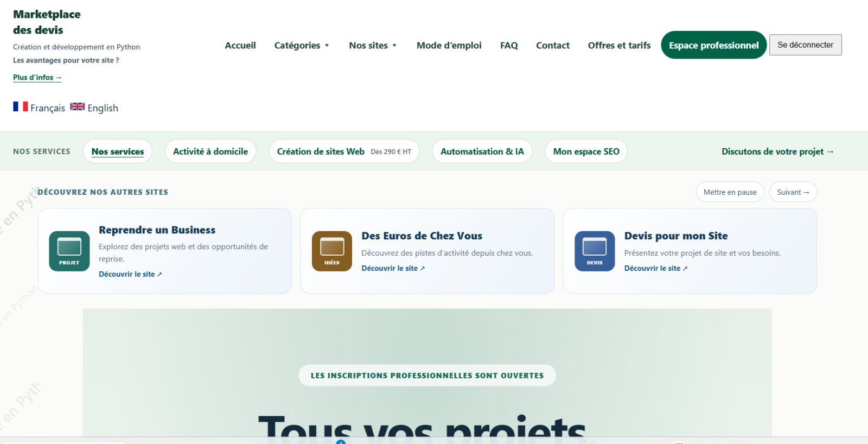Image resolution: width=868 pixels, height=444 pixels.
Task: Pause the carousel with Mettre en pause
Action: [x=730, y=192]
